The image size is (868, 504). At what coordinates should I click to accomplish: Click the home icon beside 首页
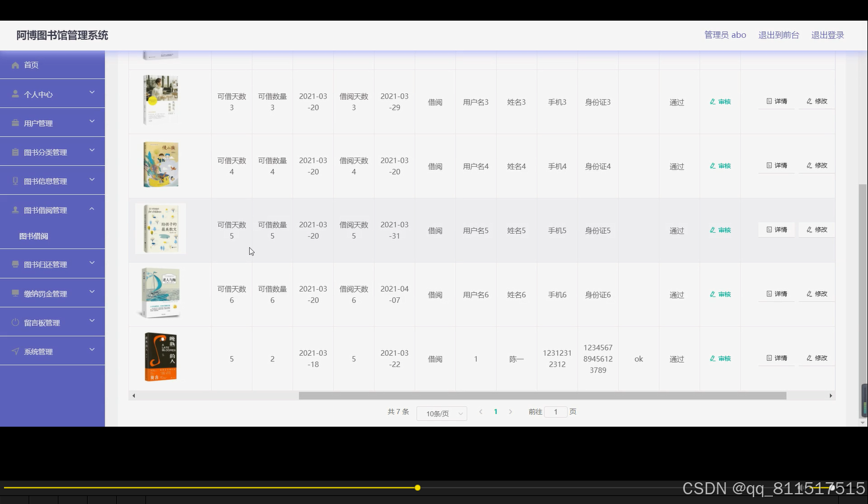point(15,65)
